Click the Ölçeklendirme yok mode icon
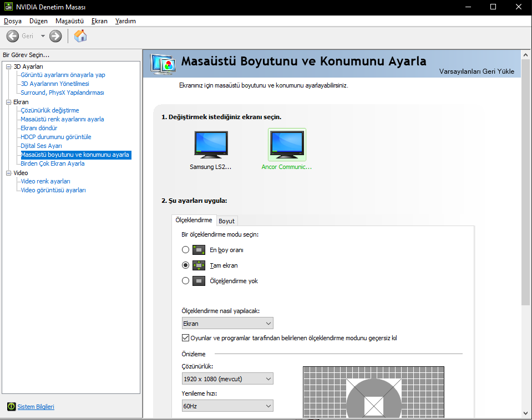 click(x=199, y=281)
